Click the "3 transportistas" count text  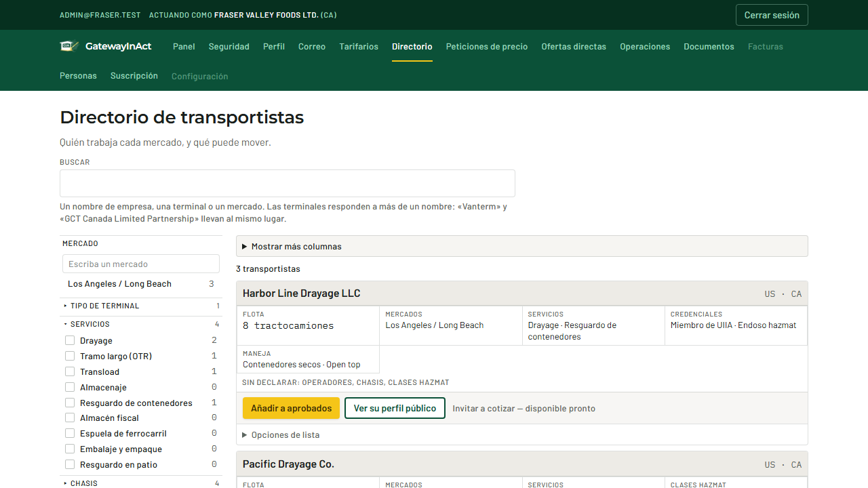coord(268,269)
